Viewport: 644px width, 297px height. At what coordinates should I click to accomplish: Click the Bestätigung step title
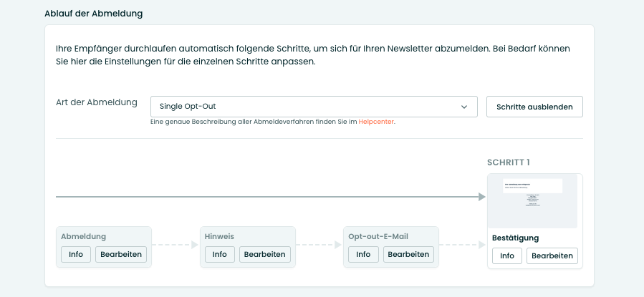(x=515, y=238)
